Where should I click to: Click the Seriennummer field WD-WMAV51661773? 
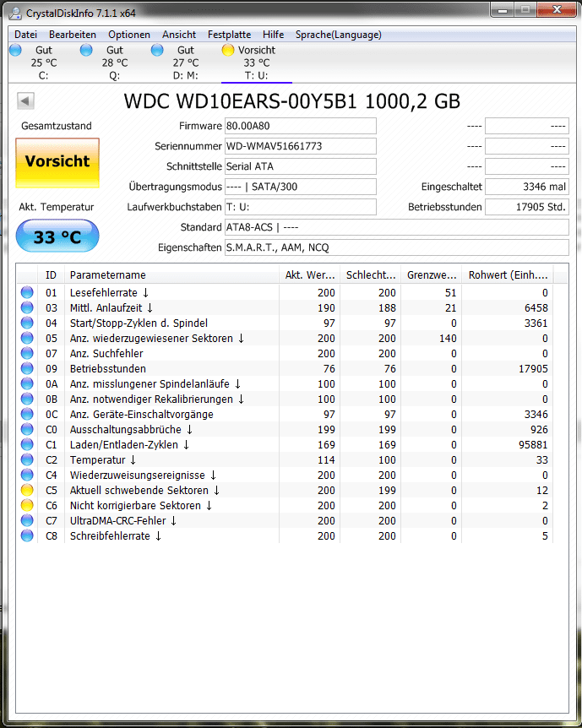pyautogui.click(x=301, y=146)
